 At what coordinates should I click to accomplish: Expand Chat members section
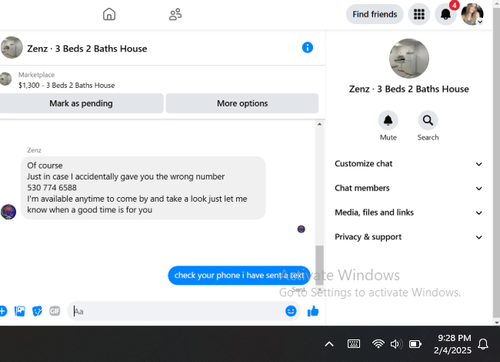click(x=409, y=188)
